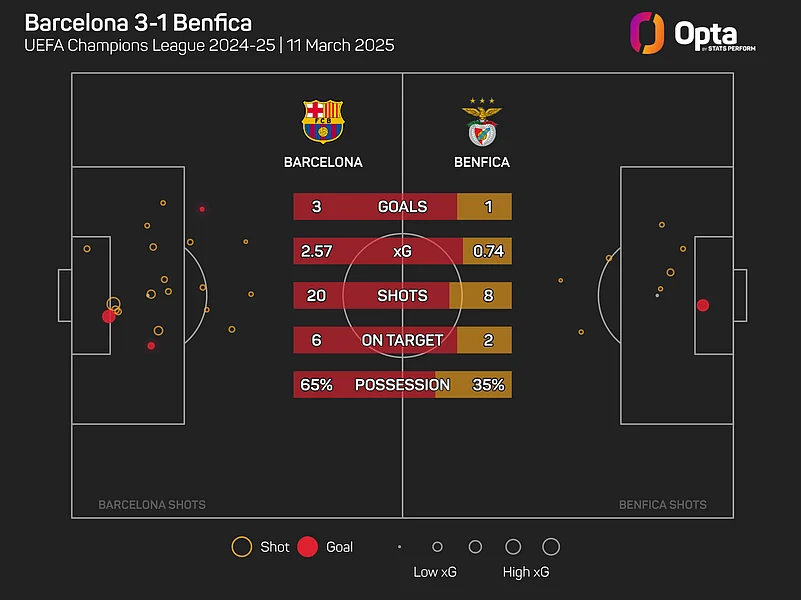The width and height of the screenshot is (801, 600).
Task: Click the FC Barcelona crest
Action: click(x=323, y=121)
